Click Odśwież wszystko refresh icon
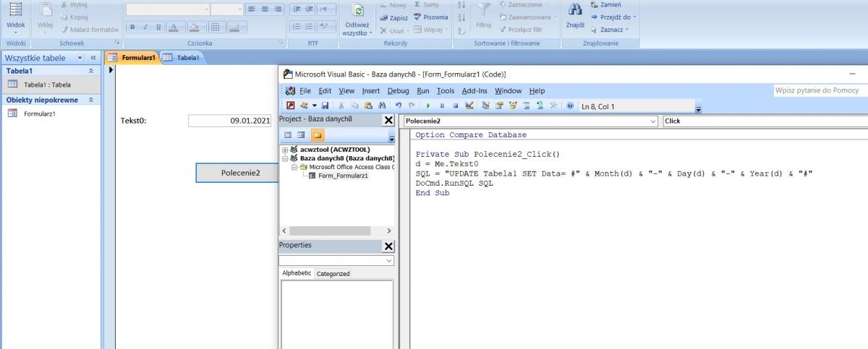The image size is (868, 349). pos(357,20)
